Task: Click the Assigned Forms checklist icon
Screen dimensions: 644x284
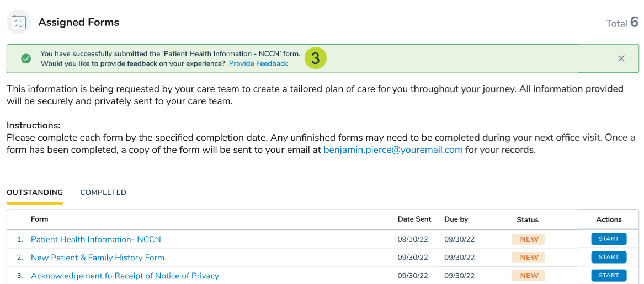Action: tap(19, 23)
